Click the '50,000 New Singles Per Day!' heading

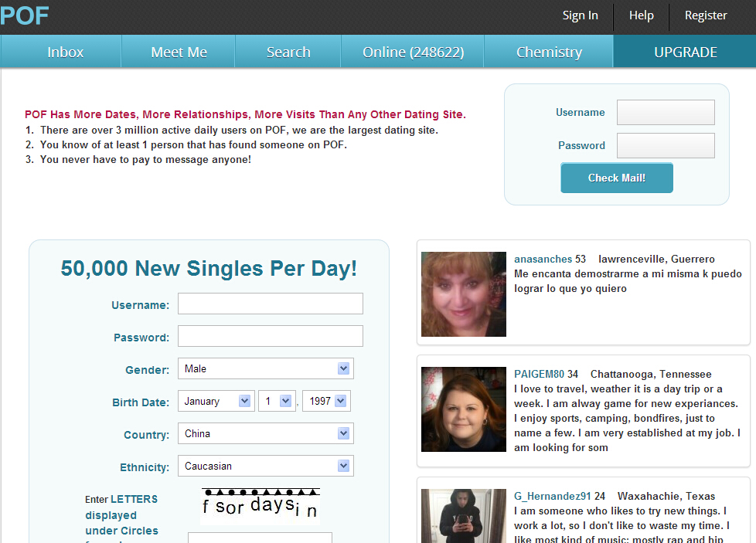(x=209, y=268)
